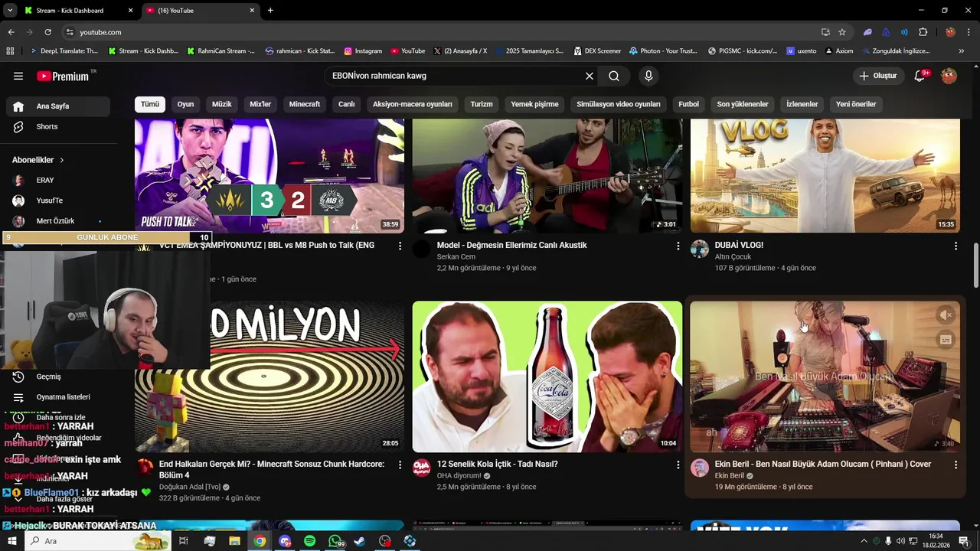Screen dimensions: 980x551
Task: Open Oynatma listeleri playlists
Action: [58, 397]
